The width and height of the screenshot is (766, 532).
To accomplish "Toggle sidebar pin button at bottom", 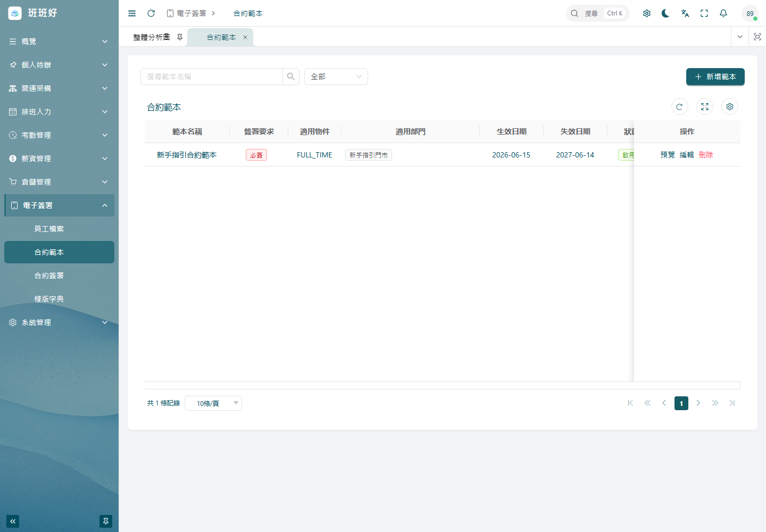I will [106, 521].
